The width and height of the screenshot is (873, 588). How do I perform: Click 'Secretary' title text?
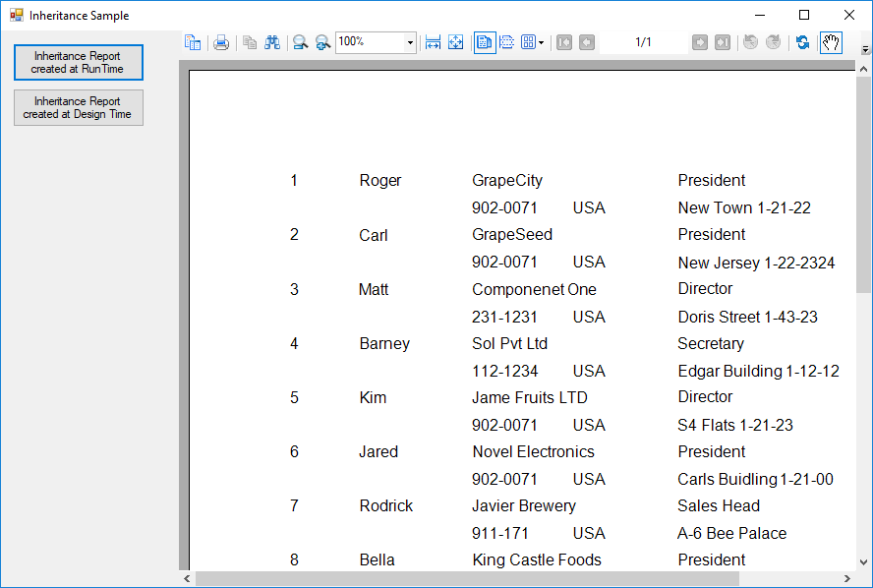pos(711,343)
